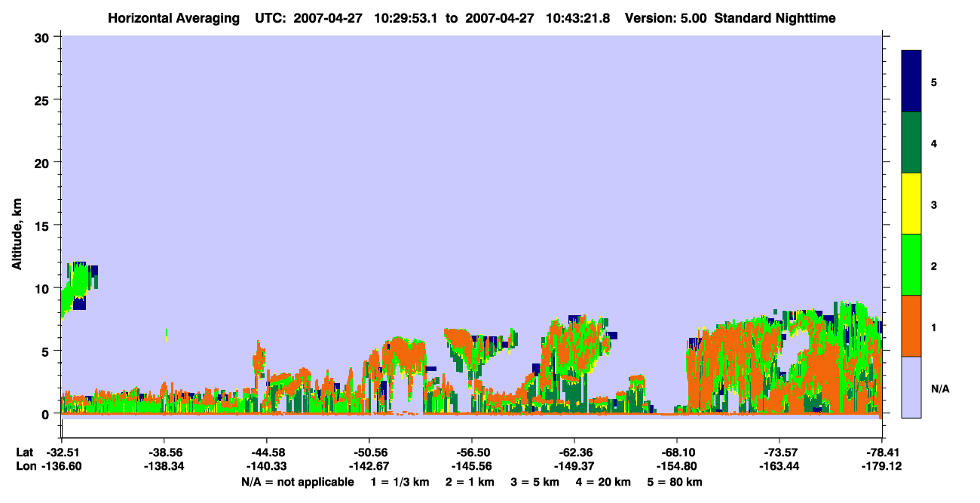The height and width of the screenshot is (503, 980).
Task: Click the longitude value -179.12
Action: (881, 466)
